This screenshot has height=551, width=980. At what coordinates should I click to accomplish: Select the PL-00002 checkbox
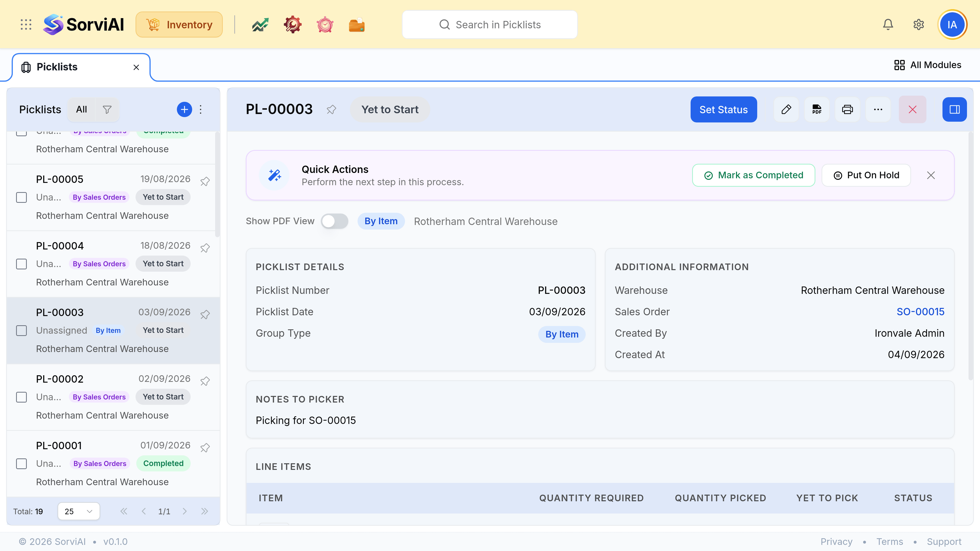click(x=21, y=397)
